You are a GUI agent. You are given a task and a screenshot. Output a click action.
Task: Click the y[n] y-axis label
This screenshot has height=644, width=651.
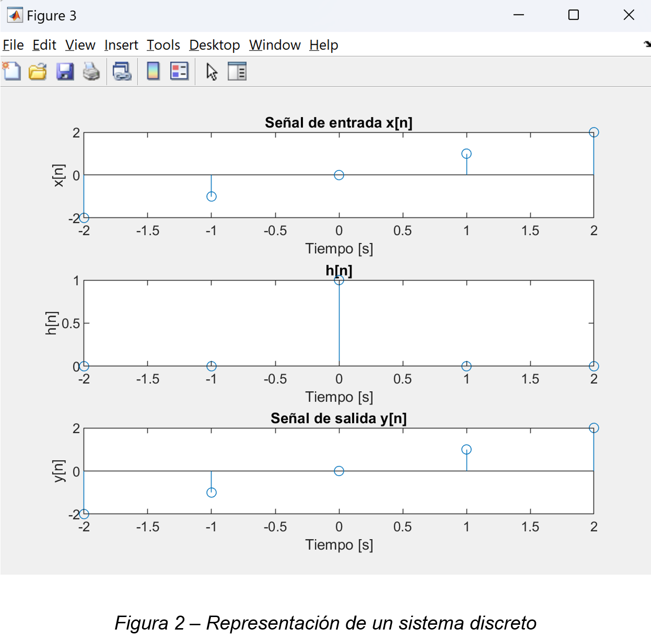[58, 471]
